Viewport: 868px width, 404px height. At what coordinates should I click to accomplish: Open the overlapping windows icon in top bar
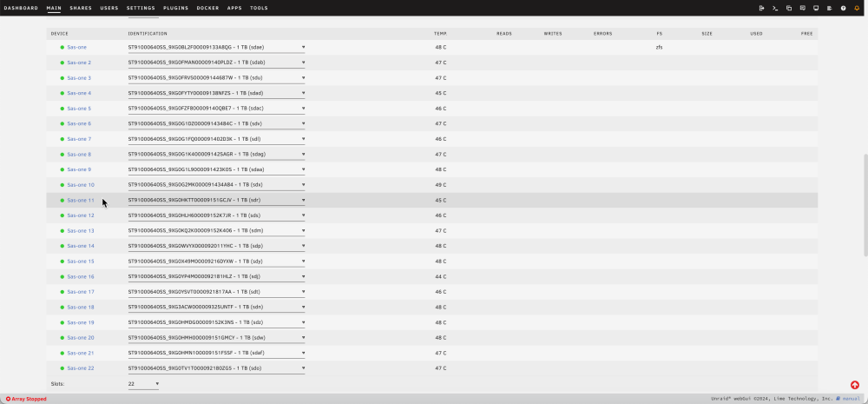pyautogui.click(x=789, y=9)
